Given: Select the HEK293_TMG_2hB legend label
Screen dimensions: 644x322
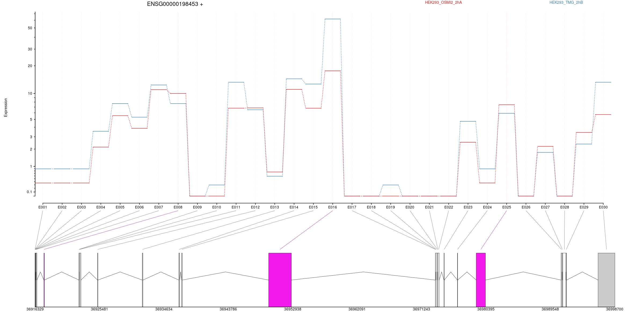Looking at the screenshot, I should point(566,2).
